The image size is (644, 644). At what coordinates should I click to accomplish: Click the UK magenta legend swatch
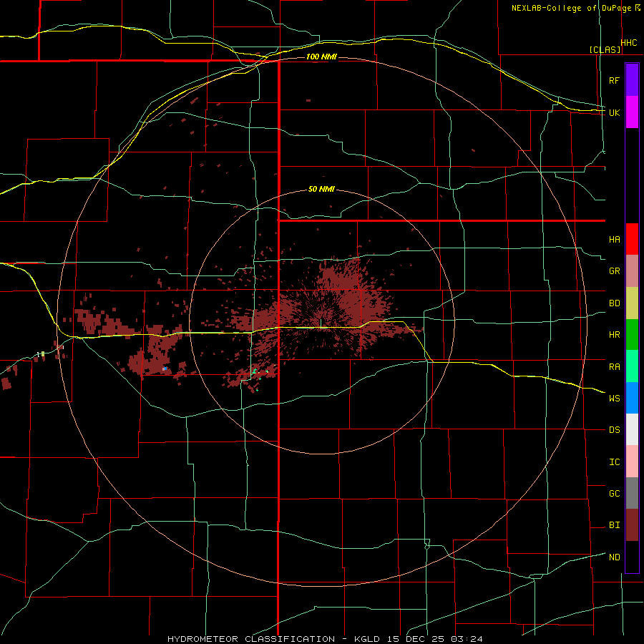[632, 112]
